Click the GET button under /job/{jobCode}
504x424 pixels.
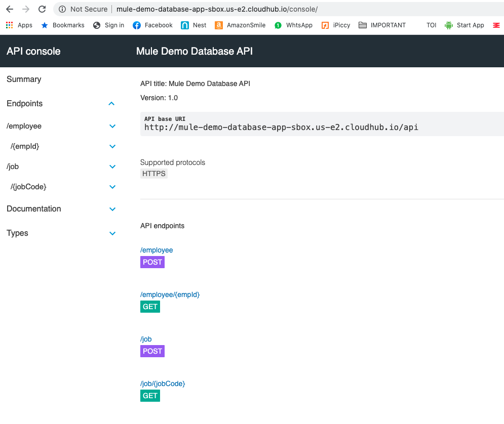150,396
